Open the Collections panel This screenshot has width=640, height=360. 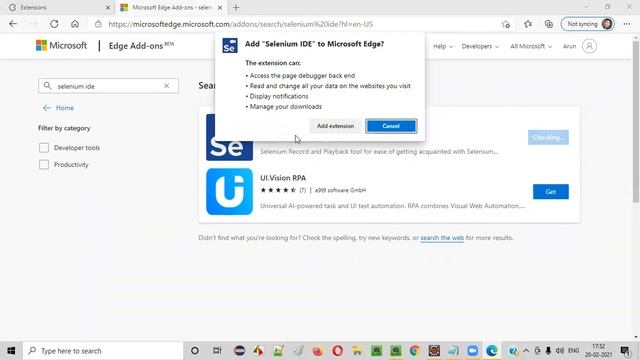(x=549, y=24)
